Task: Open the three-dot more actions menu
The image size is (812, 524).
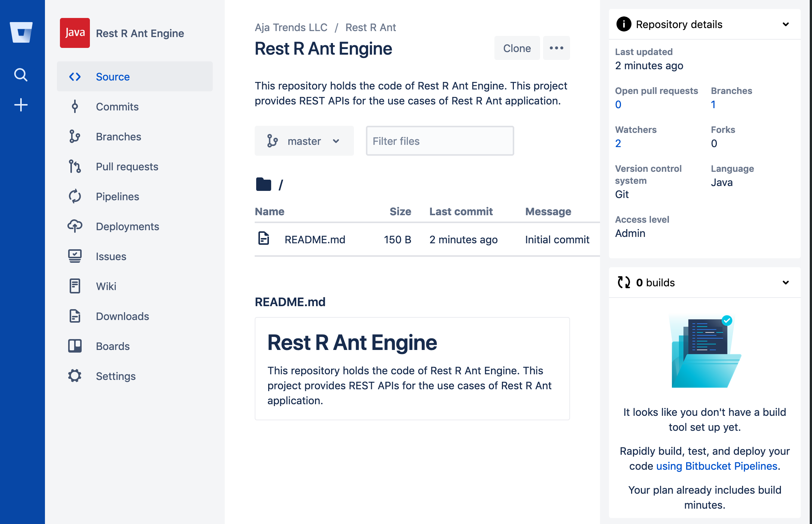Action: (x=557, y=48)
